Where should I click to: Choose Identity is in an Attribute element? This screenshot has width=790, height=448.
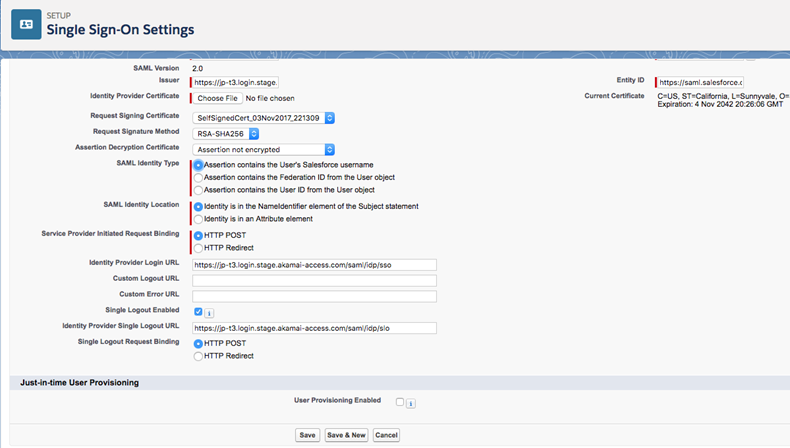click(x=198, y=219)
